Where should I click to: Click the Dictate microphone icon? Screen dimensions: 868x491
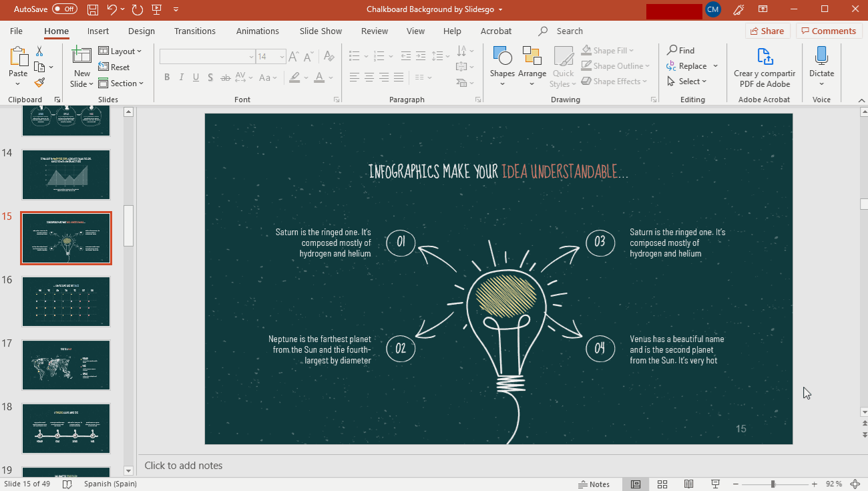pyautogui.click(x=821, y=57)
